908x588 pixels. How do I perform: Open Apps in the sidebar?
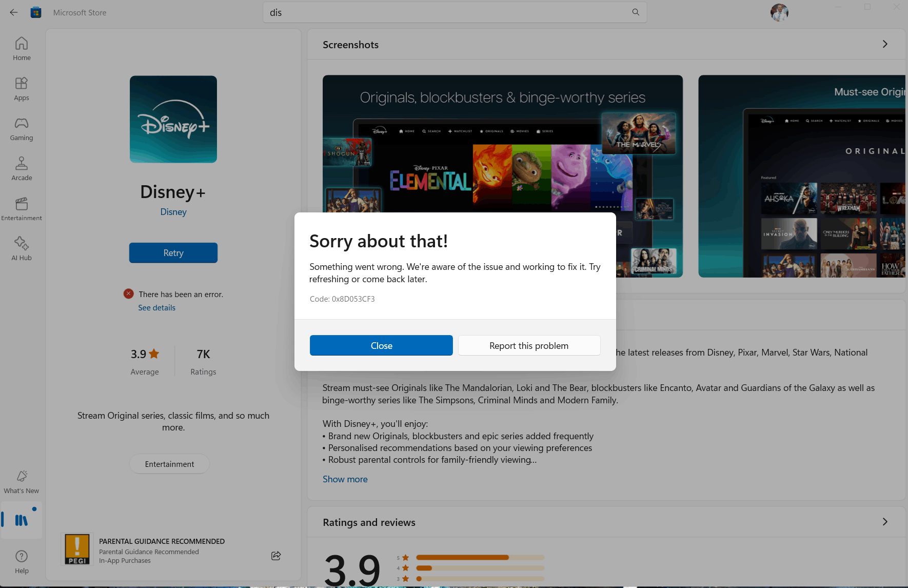coord(22,89)
